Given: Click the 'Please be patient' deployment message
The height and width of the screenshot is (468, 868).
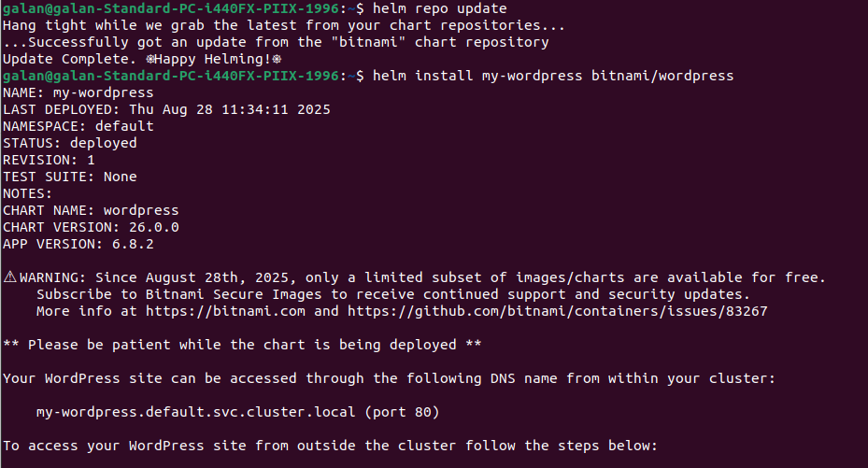Looking at the screenshot, I should pos(242,345).
